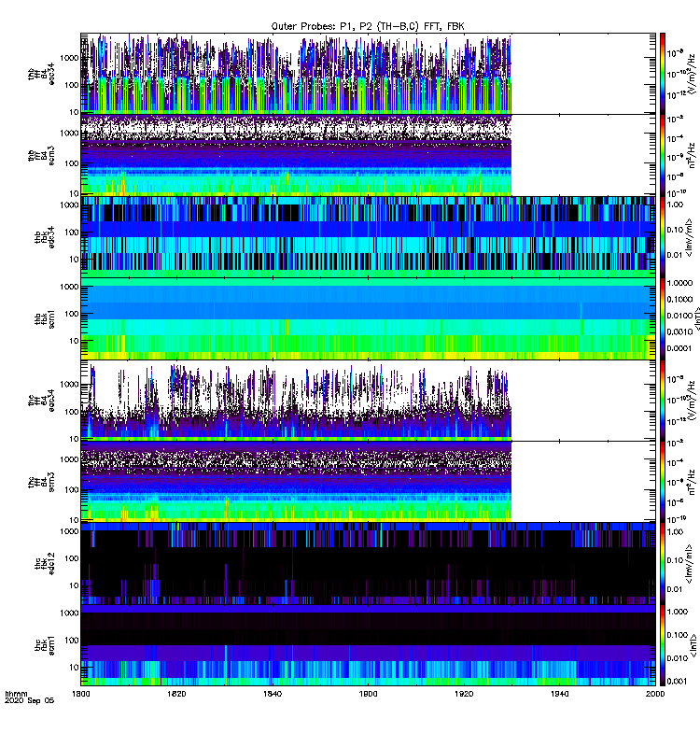Click the 0.0001 value on thb fbk scm1 color scale
700x747 pixels.
pos(679,348)
